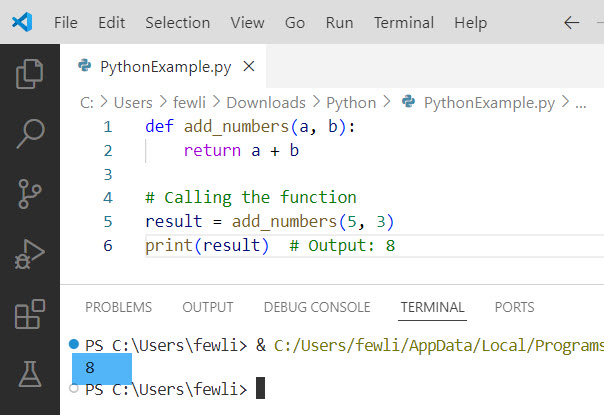Open the Search view in activity bar
This screenshot has width=604, height=415.
pyautogui.click(x=30, y=133)
